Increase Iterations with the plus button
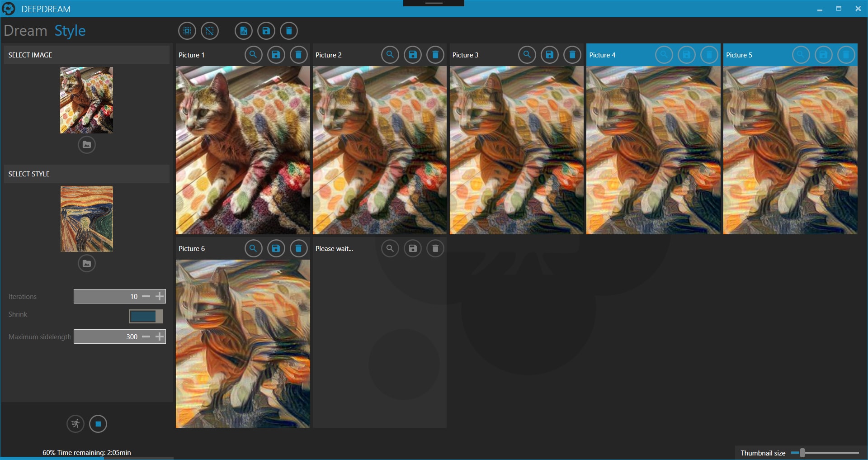The width and height of the screenshot is (868, 460). pos(160,296)
